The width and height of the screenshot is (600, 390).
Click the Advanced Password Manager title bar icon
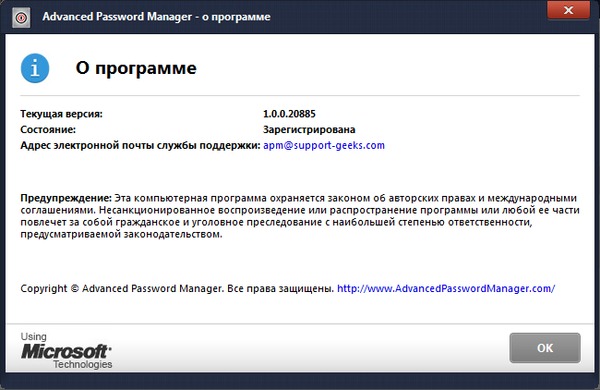(x=21, y=18)
